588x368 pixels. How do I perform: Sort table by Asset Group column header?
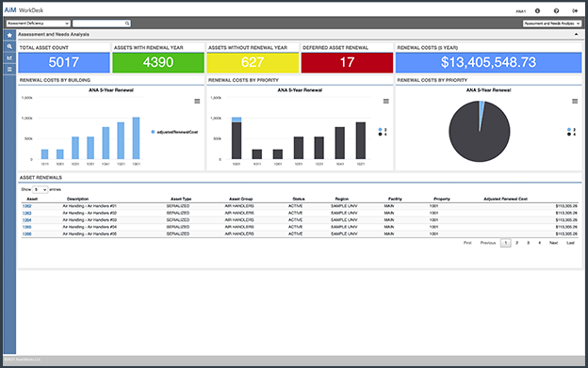click(x=240, y=200)
